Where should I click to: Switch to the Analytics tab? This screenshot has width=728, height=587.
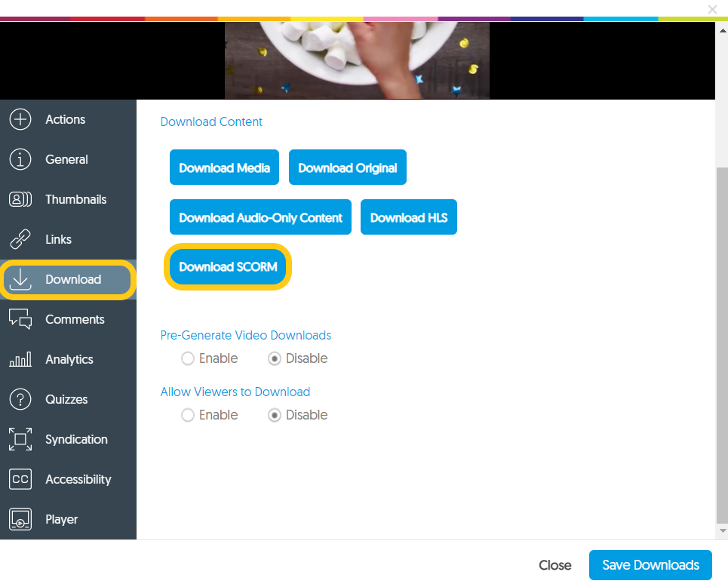point(68,359)
